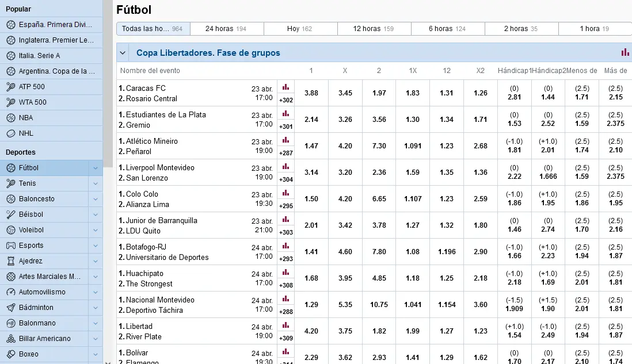
Task: Open statistics icon for Liverpool Montevideo match
Action: (x=285, y=167)
